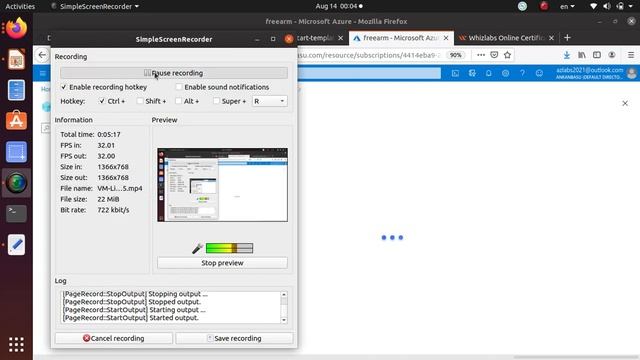Screen dimensions: 640x360
Task: Click the microphone audio level meter
Action: pyautogui.click(x=229, y=248)
